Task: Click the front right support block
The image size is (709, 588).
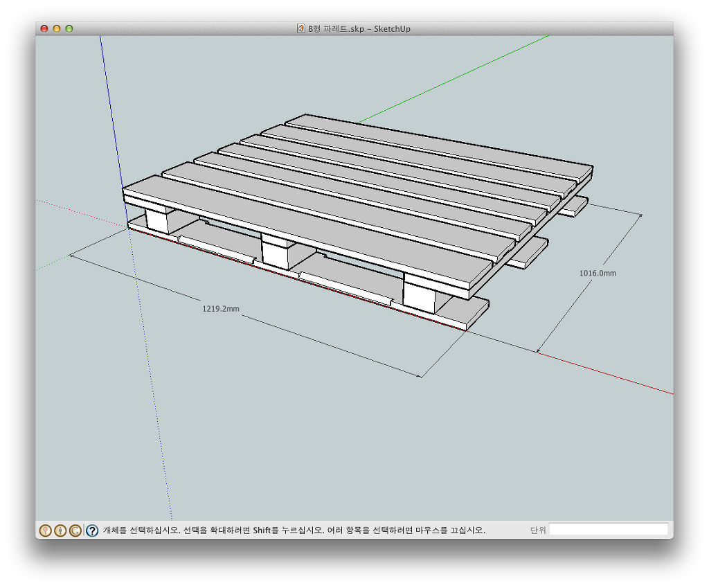Action: (420, 296)
